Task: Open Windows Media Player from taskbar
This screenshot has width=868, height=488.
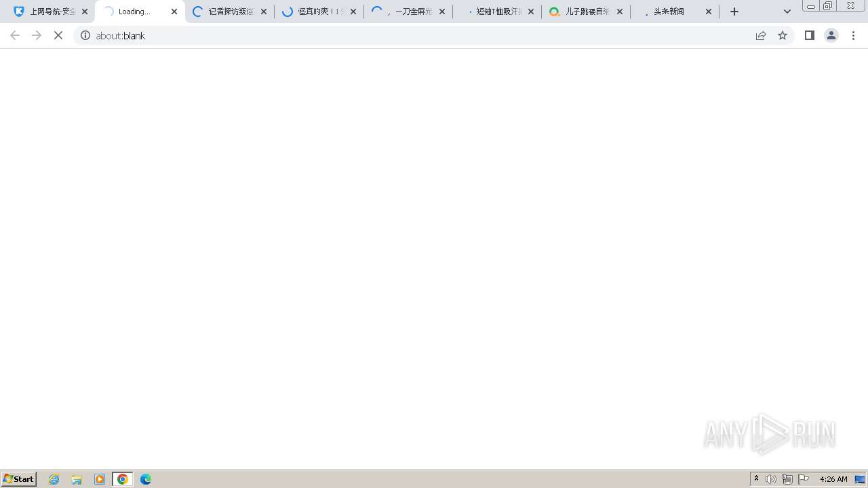Action: pyautogui.click(x=100, y=479)
